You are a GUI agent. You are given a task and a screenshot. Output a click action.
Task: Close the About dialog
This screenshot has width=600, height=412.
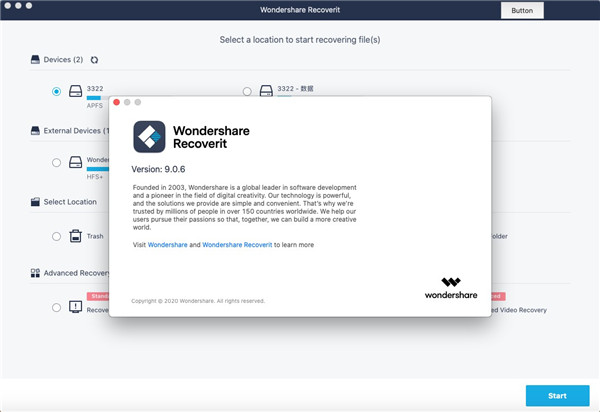(x=117, y=102)
